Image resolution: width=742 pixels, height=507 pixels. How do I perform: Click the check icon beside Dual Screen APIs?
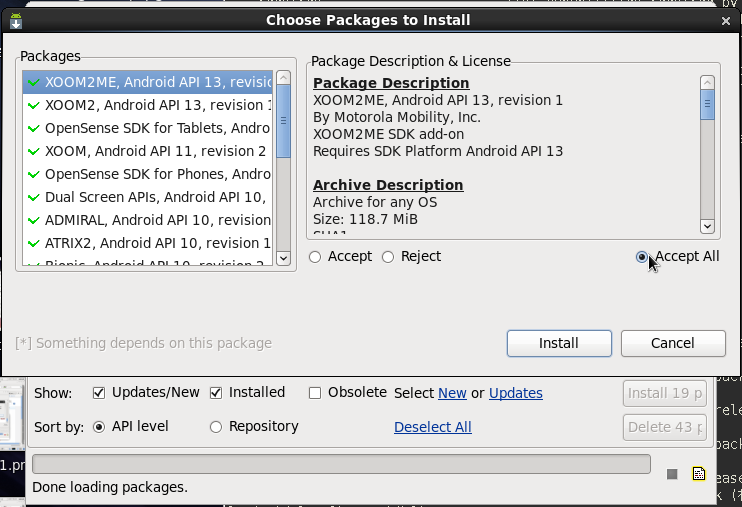34,197
